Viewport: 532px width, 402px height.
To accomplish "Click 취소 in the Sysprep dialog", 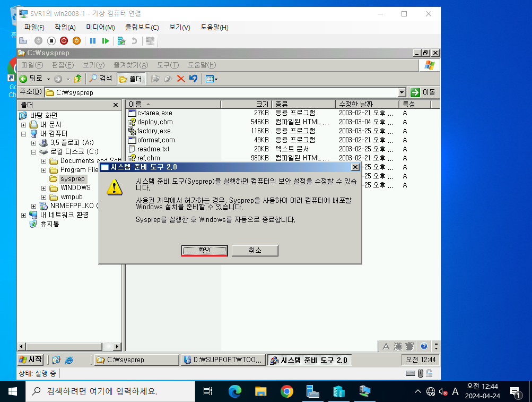I will (255, 251).
